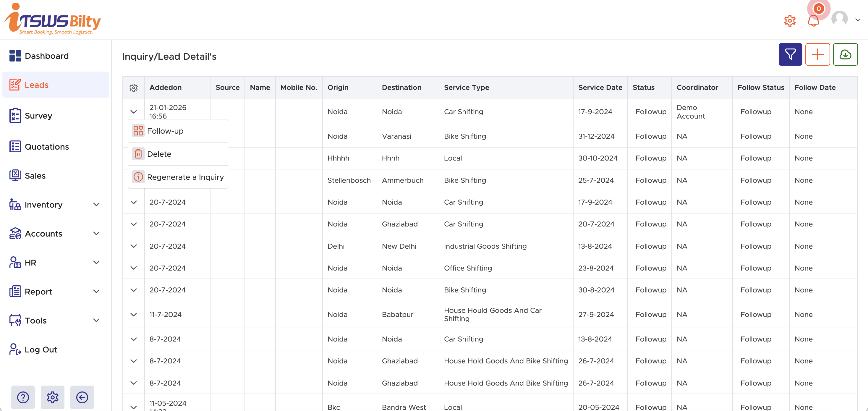Click the orange plus add-lead button
Screen dimensions: 868x411
tap(817, 54)
